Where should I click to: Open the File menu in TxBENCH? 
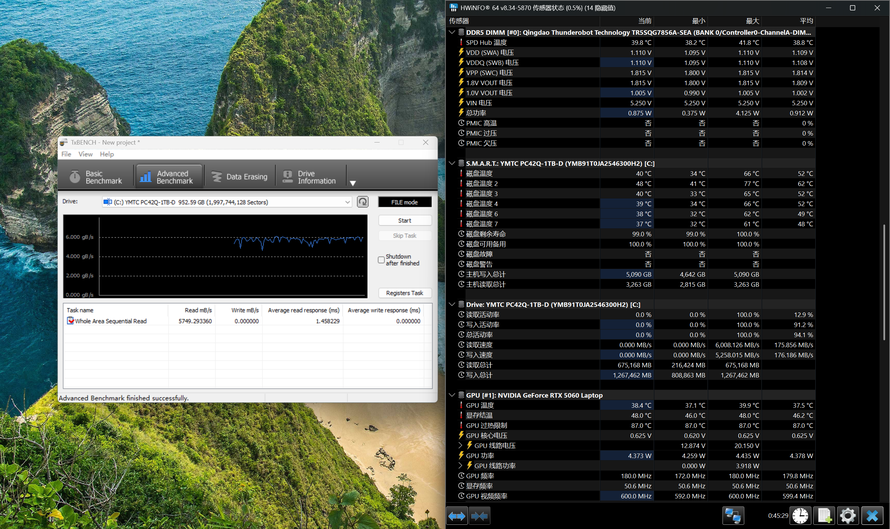pos(66,154)
